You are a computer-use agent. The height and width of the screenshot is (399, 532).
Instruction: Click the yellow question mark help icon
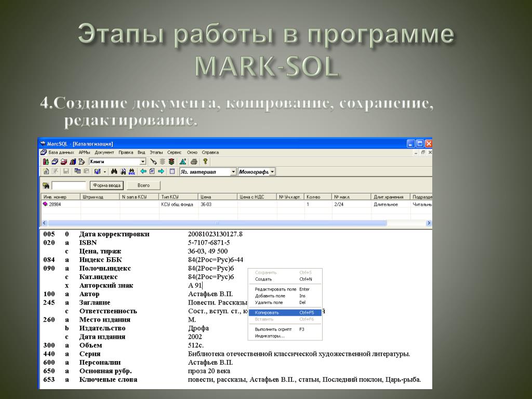[205, 162]
